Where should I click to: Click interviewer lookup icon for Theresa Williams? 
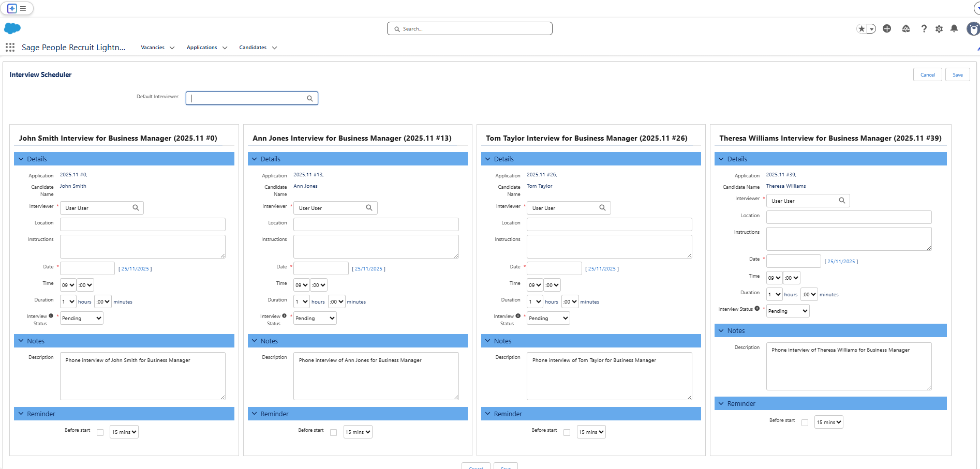pyautogui.click(x=842, y=201)
